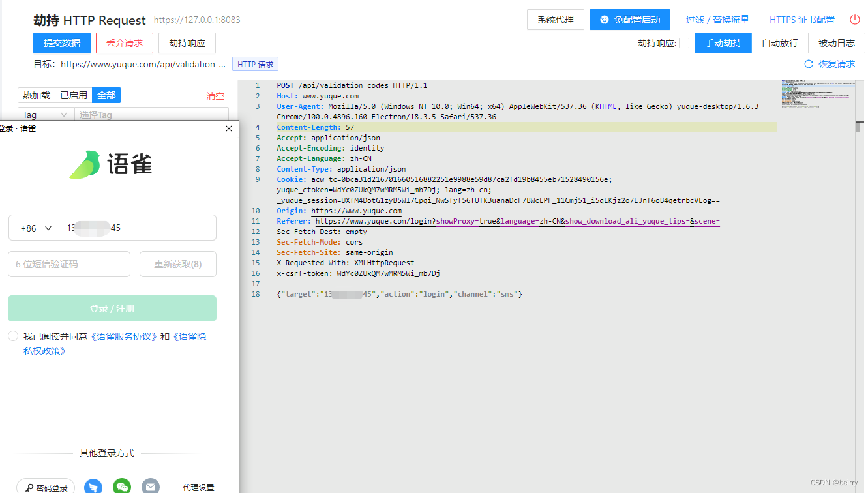Click the Sec-Fetch-Mode: cors line
Image resolution: width=868 pixels, height=493 pixels.
[320, 242]
